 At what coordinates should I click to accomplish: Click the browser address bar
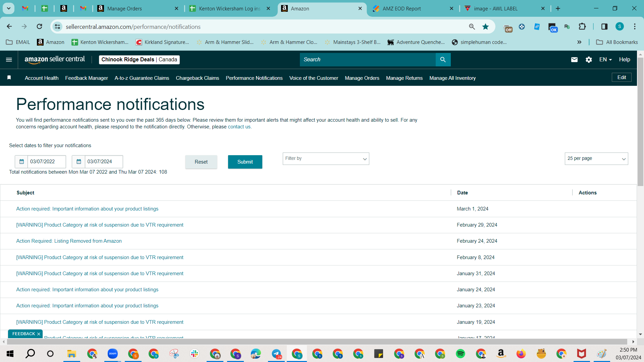pyautogui.click(x=265, y=26)
